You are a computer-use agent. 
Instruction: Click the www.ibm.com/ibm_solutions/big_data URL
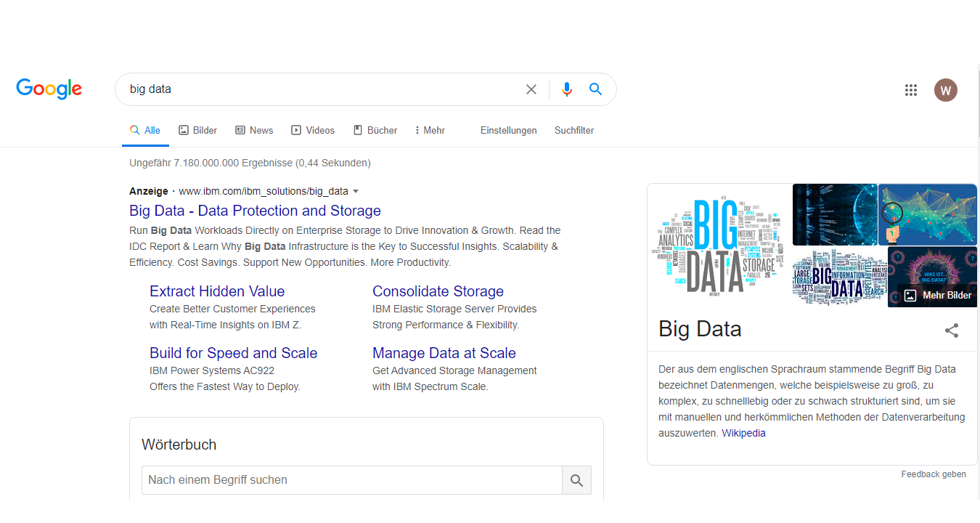264,192
